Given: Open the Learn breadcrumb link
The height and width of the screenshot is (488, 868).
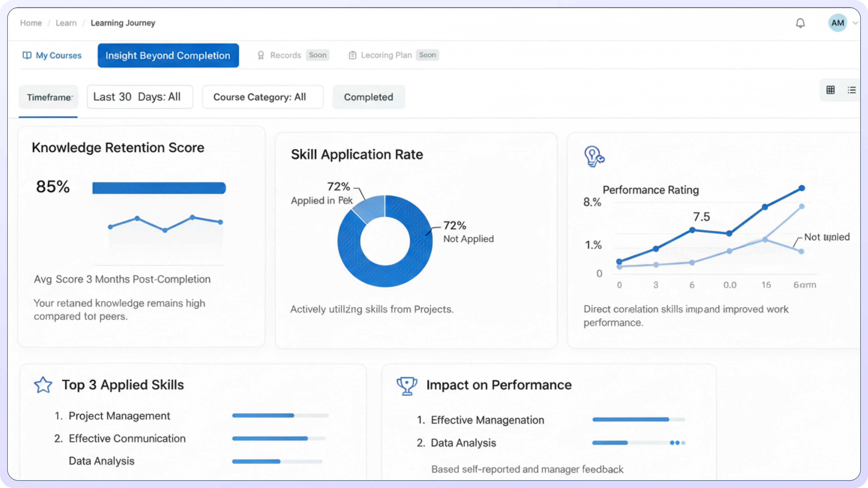Looking at the screenshot, I should tap(66, 23).
